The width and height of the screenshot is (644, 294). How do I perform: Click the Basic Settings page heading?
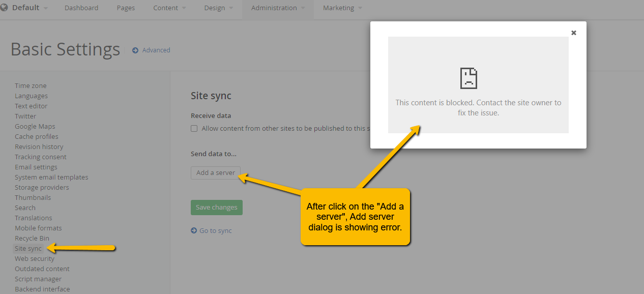(x=65, y=49)
